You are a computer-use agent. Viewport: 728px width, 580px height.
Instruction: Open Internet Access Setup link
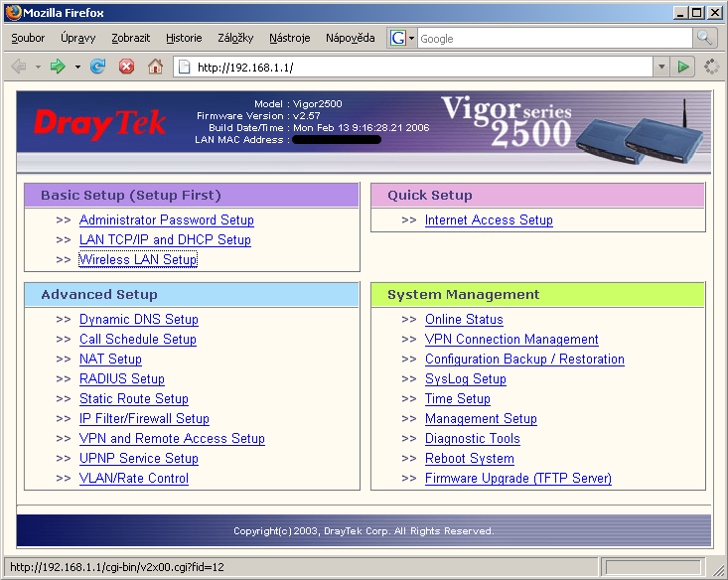tap(489, 219)
